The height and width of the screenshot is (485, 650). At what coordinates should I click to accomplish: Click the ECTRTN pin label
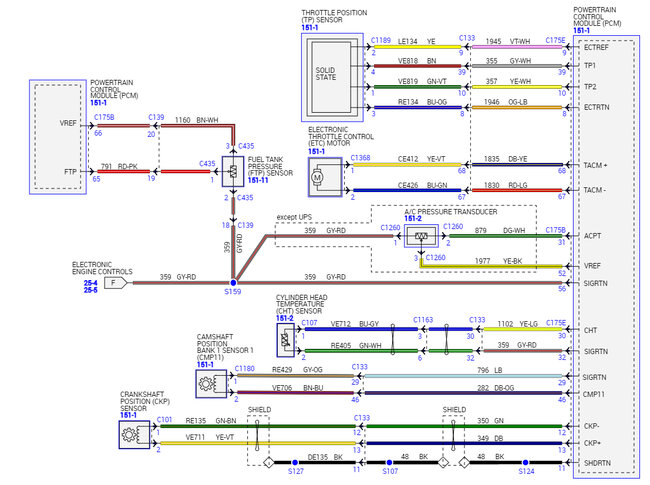coord(597,107)
